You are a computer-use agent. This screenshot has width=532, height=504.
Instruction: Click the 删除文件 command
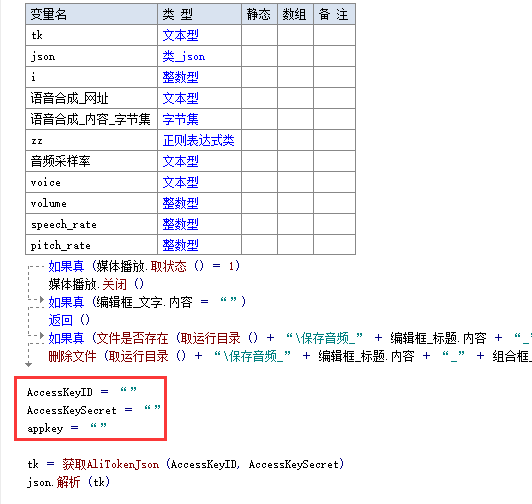72,356
